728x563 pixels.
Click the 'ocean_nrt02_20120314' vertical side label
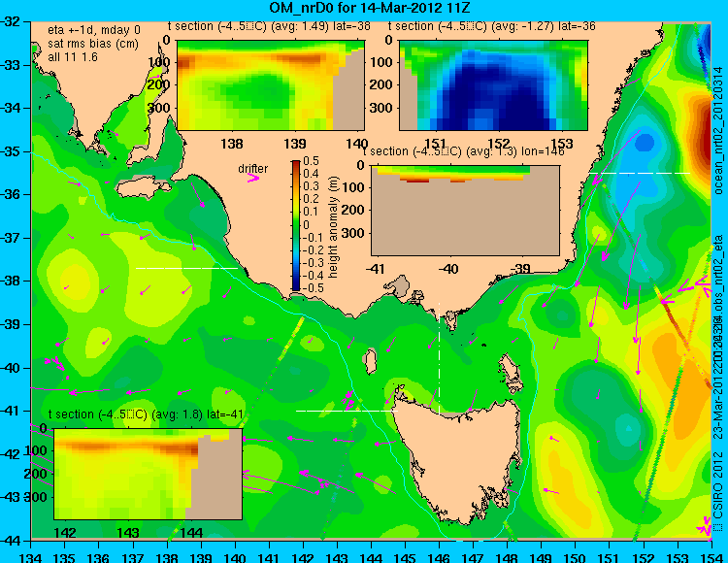coord(718,130)
